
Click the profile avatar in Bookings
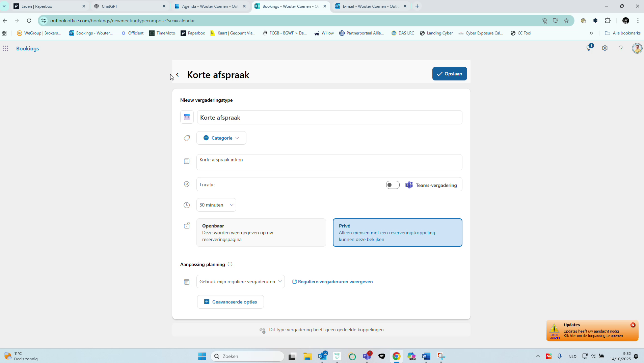click(x=637, y=48)
